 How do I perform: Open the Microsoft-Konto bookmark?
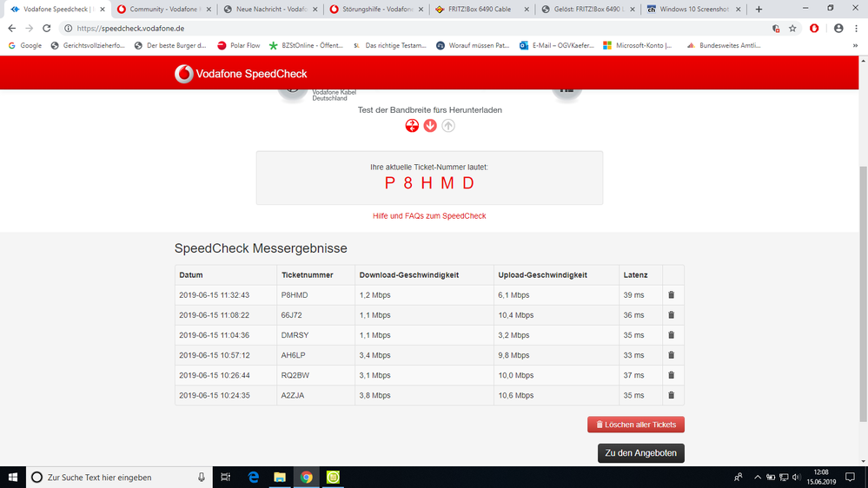point(637,45)
